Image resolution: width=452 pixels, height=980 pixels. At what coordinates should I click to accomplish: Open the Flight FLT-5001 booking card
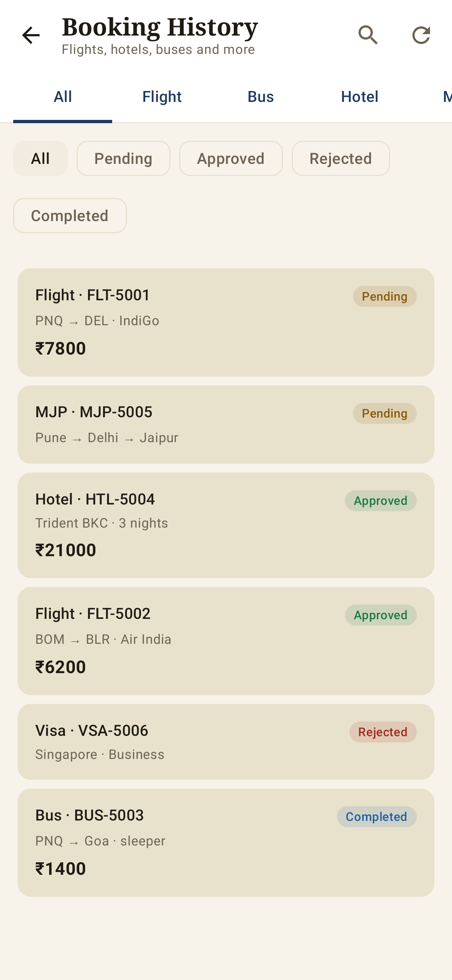point(226,323)
